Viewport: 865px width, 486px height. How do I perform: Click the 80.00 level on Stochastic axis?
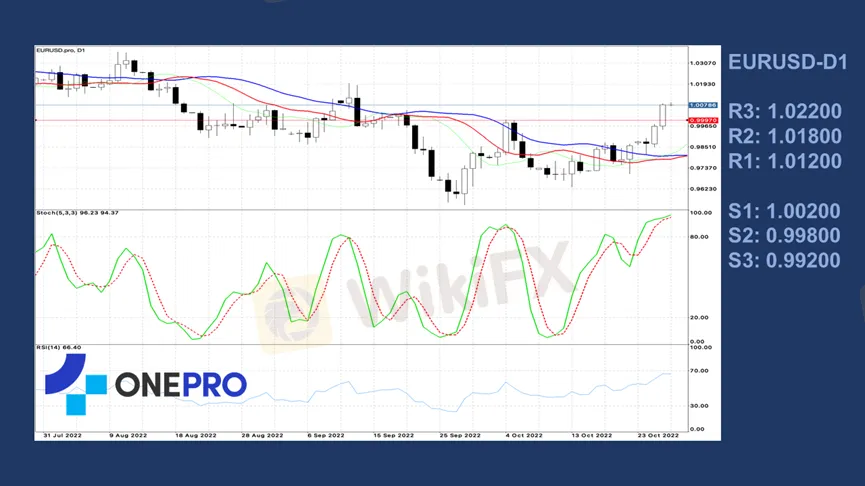pyautogui.click(x=700, y=237)
